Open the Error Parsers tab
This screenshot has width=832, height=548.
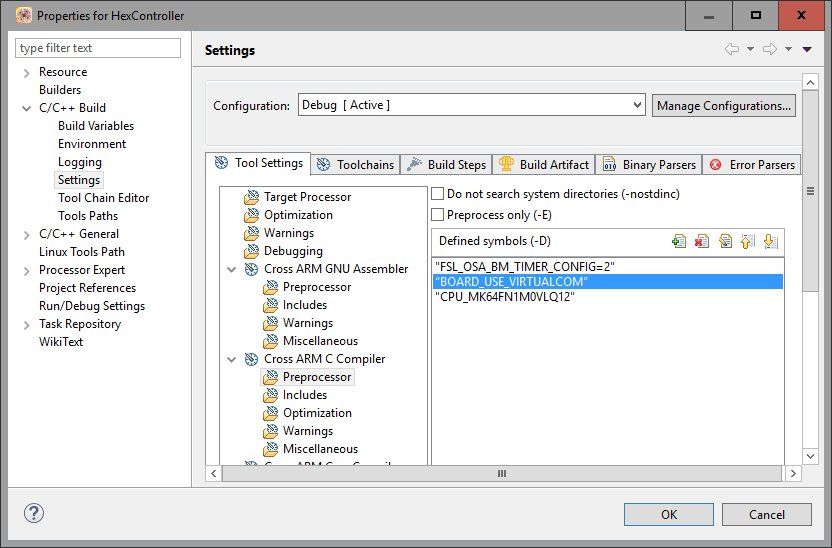[751, 164]
